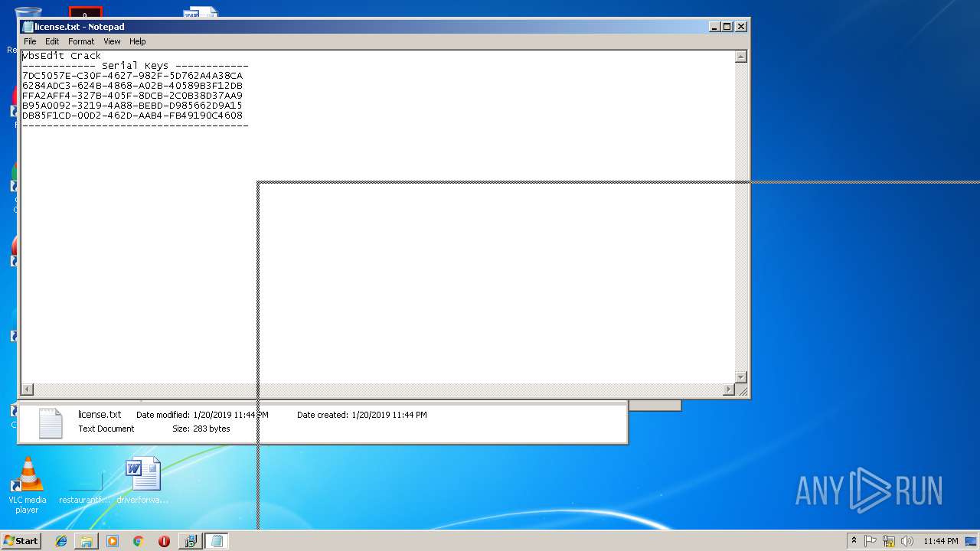Open Windows Explorer from taskbar
The width and height of the screenshot is (980, 551).
87,541
